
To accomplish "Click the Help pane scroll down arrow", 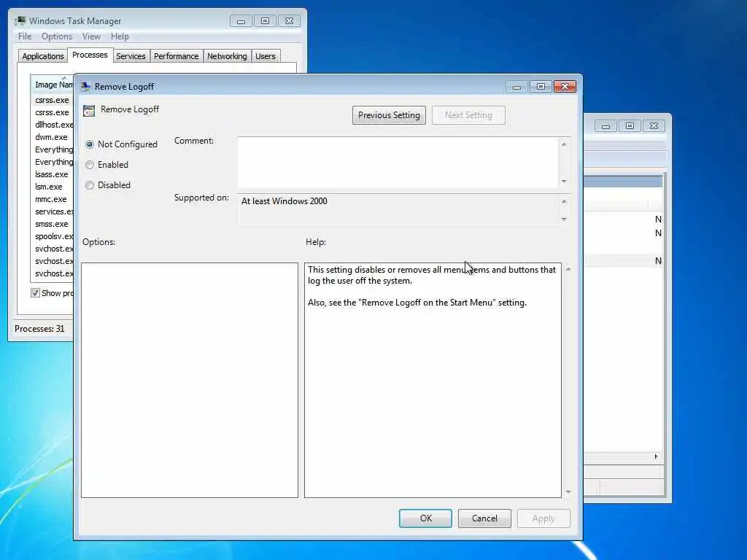I will pyautogui.click(x=568, y=492).
